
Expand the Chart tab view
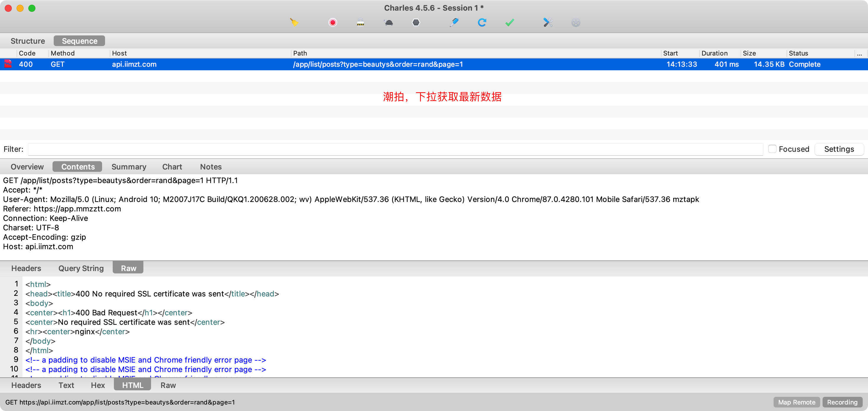point(171,167)
